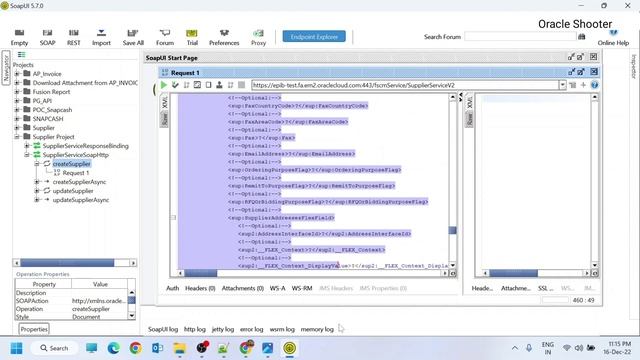The width and height of the screenshot is (640, 360).
Task: Open the memory log
Action: (x=317, y=329)
